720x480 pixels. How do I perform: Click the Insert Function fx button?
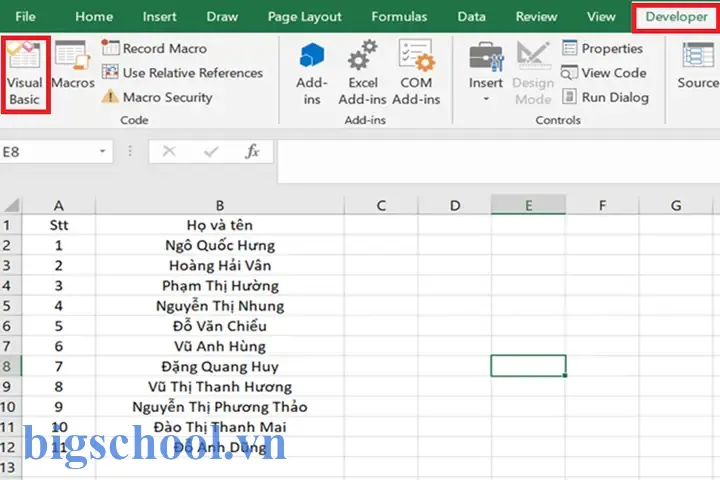pos(253,151)
